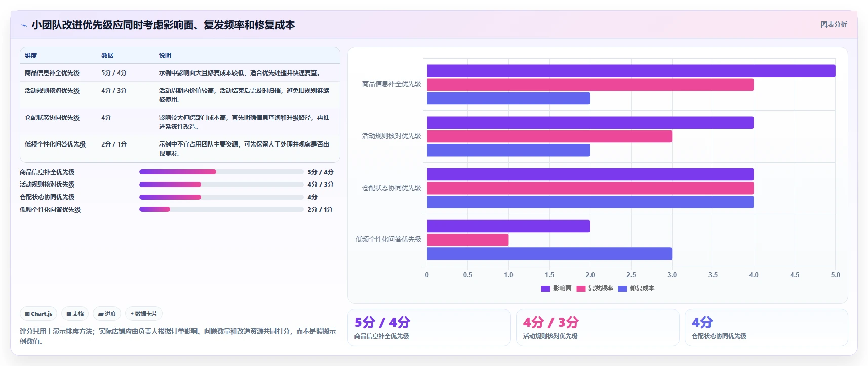Click the 进度 tag chip
The height and width of the screenshot is (366, 868).
pyautogui.click(x=107, y=314)
